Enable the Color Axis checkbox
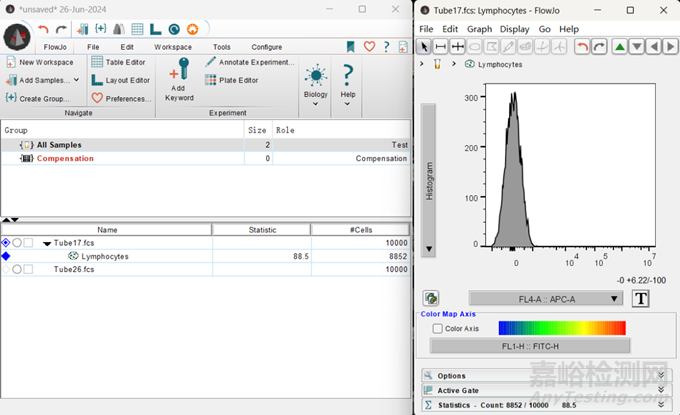Screen dimensions: 680x415 (437, 328)
